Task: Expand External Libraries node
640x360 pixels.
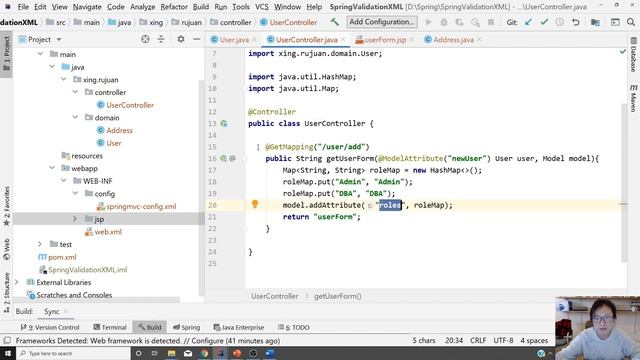Action: tap(17, 282)
